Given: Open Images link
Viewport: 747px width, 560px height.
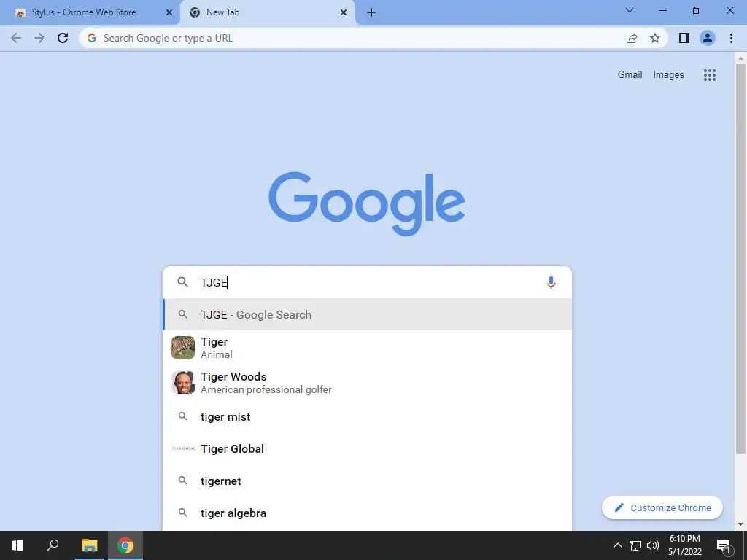Looking at the screenshot, I should tap(668, 75).
